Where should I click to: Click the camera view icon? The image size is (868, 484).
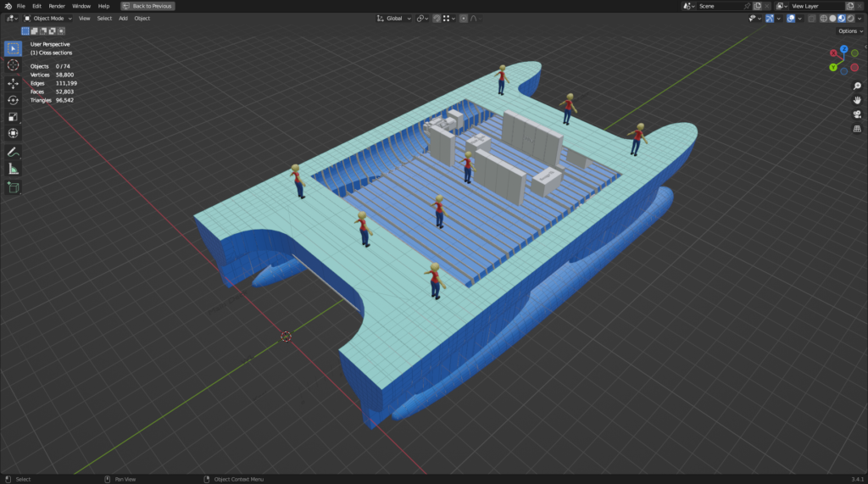(x=857, y=114)
